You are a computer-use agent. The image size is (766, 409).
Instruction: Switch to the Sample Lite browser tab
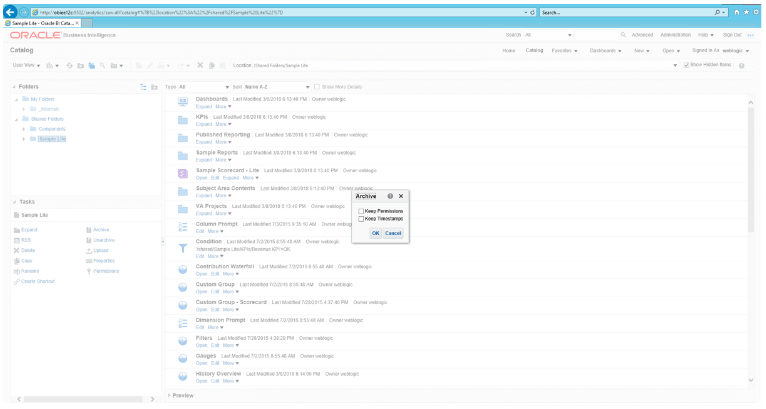(x=42, y=23)
